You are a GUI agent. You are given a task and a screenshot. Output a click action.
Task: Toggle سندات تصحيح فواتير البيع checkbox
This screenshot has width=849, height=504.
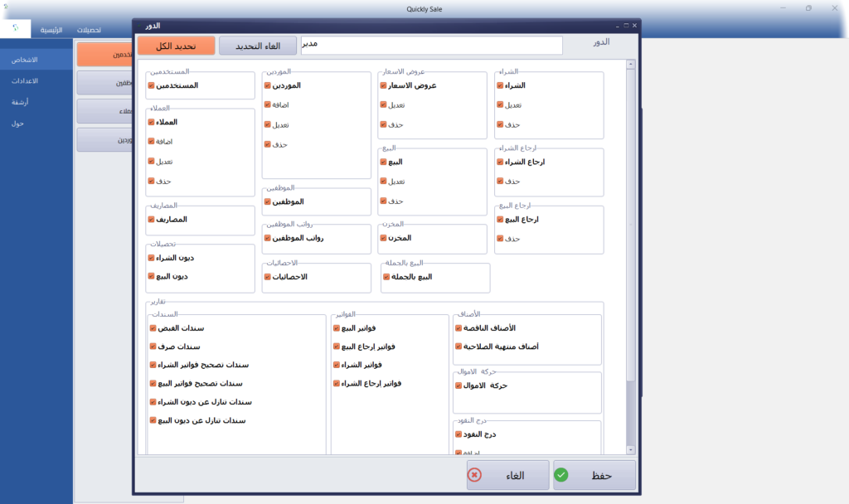(153, 383)
